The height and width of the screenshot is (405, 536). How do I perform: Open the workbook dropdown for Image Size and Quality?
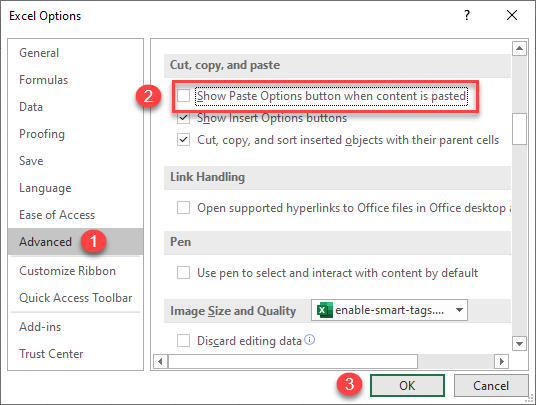click(x=389, y=310)
